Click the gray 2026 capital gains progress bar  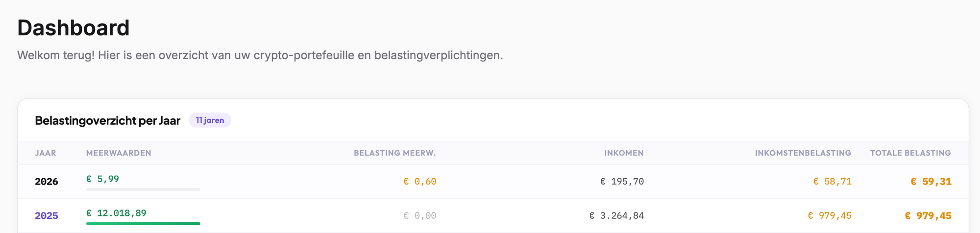[x=143, y=189]
